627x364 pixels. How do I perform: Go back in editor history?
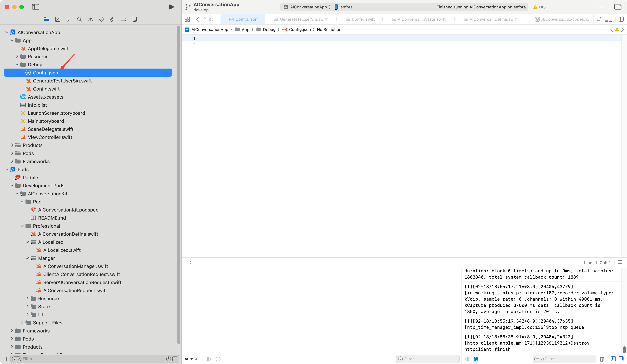(x=198, y=19)
